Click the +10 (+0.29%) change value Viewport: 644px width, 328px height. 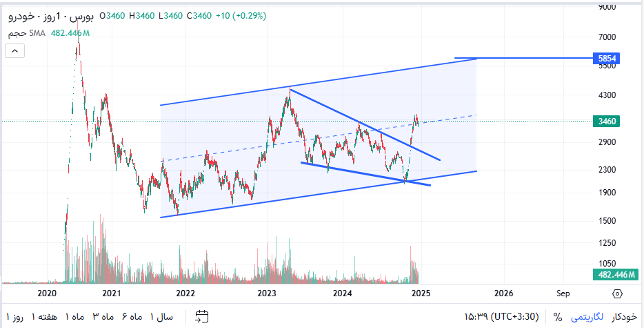point(241,16)
